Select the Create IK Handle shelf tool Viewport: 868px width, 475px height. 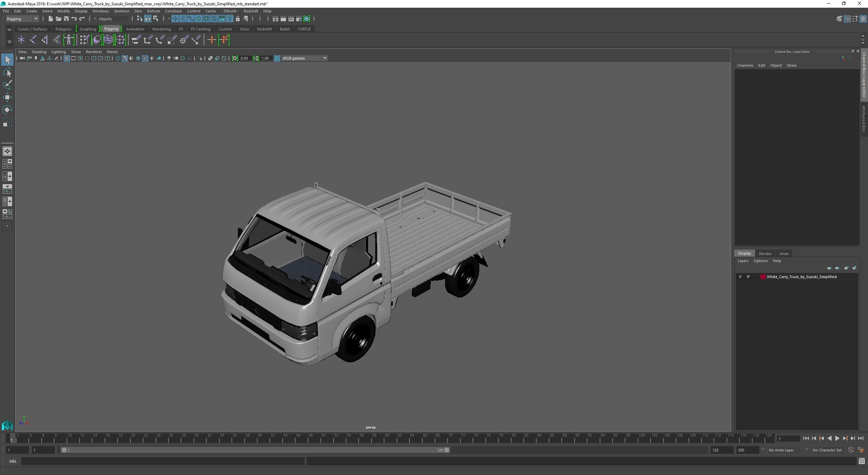point(45,40)
